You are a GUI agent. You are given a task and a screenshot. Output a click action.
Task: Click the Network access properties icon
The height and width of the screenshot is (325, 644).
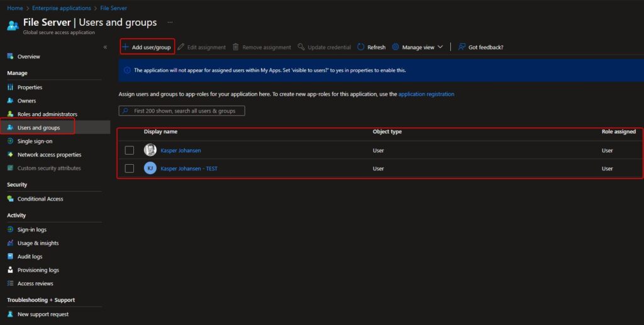10,155
